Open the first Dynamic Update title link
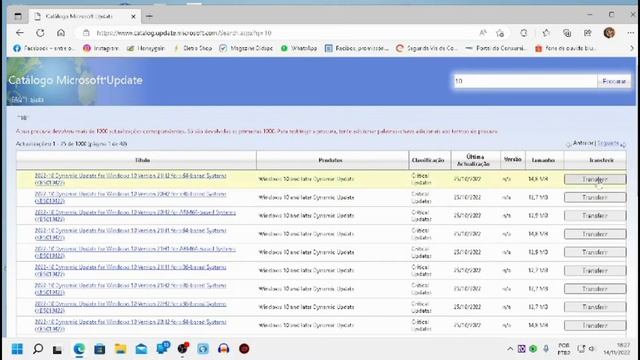The height and width of the screenshot is (360, 640). pyautogui.click(x=130, y=179)
